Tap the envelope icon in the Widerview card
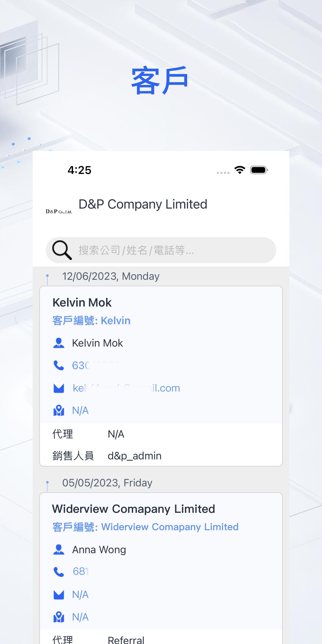 click(59, 595)
